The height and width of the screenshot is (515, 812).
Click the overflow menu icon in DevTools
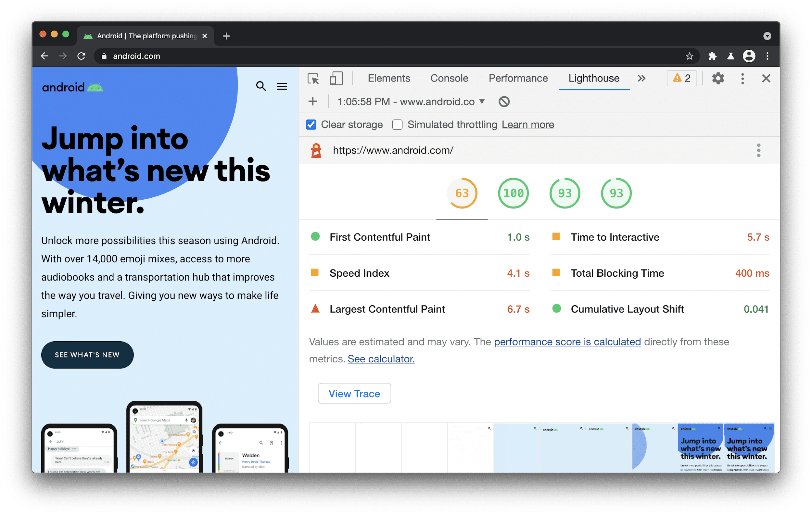(x=743, y=79)
